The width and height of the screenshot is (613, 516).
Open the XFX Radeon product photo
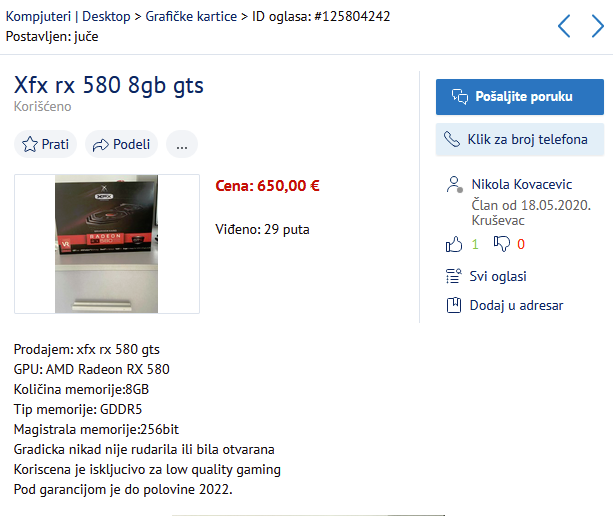[107, 244]
